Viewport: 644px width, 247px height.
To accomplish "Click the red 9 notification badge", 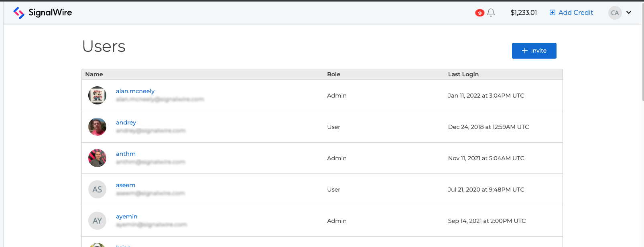I will pos(479,13).
